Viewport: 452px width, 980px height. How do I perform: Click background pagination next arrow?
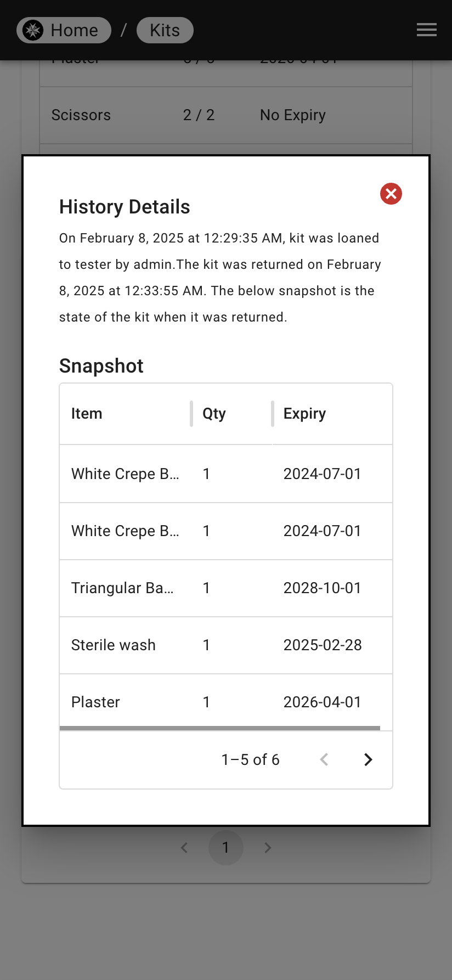(268, 848)
